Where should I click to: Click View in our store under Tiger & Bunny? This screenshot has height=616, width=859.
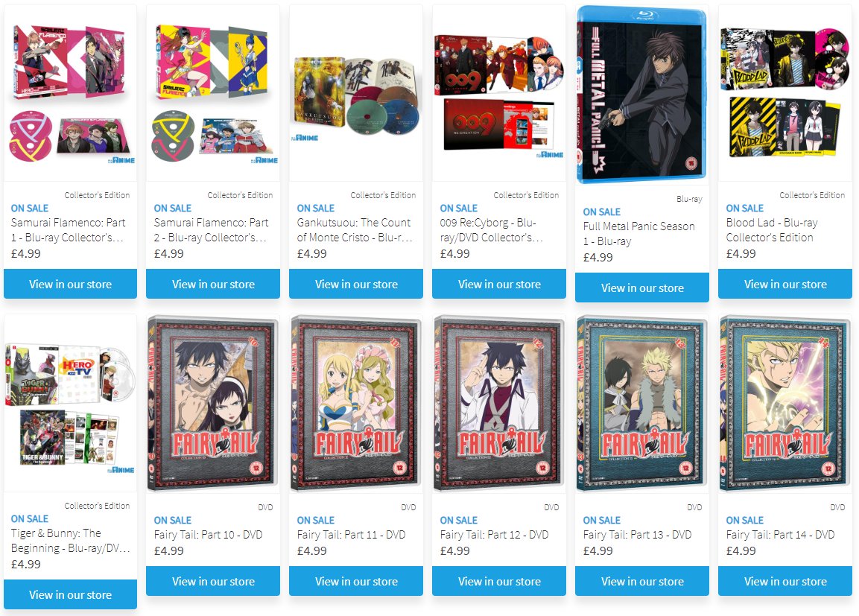[70, 594]
